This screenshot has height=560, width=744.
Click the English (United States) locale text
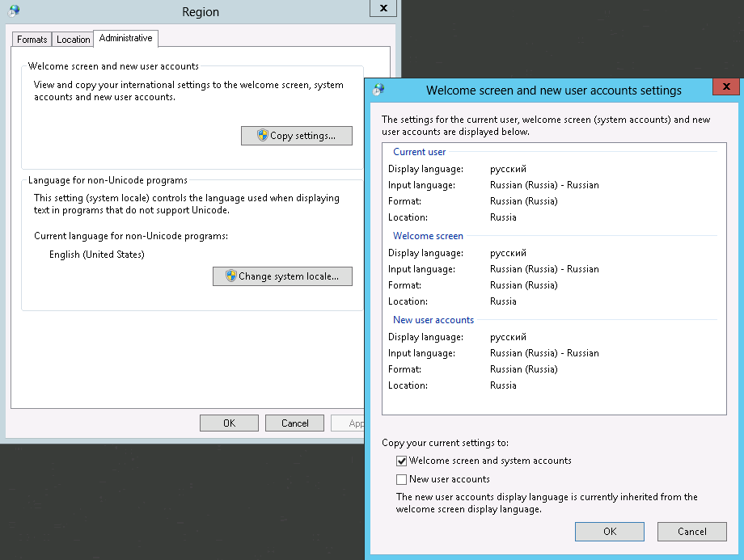(x=96, y=255)
